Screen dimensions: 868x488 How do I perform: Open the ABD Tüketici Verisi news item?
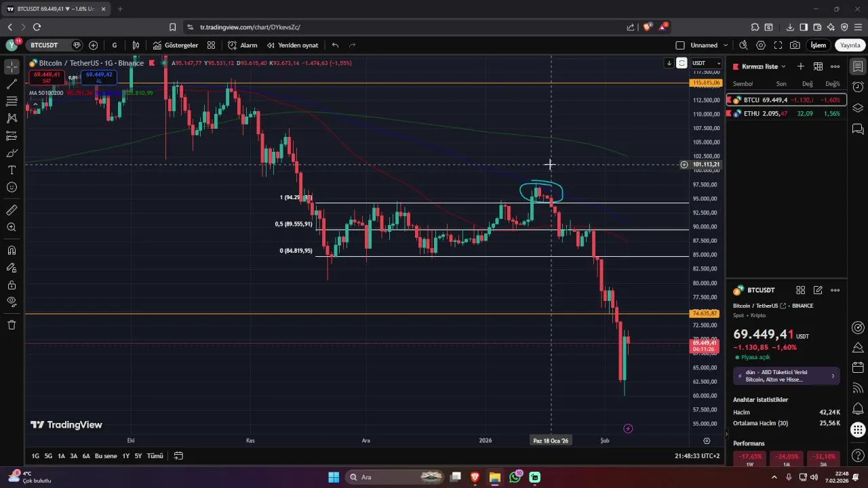click(x=787, y=376)
